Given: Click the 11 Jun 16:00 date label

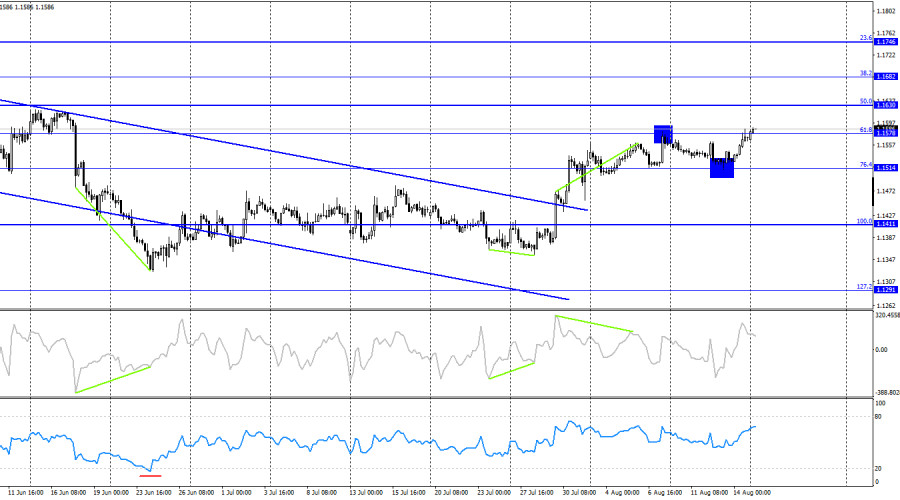Looking at the screenshot, I should coord(26,493).
